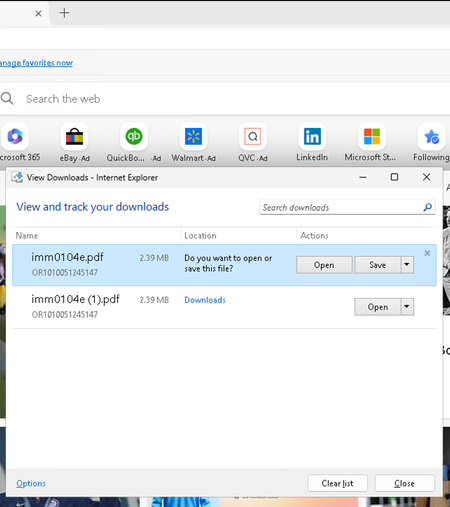450x507 pixels.
Task: Open the Microsoft 365 shortcut icon
Action: tap(15, 136)
